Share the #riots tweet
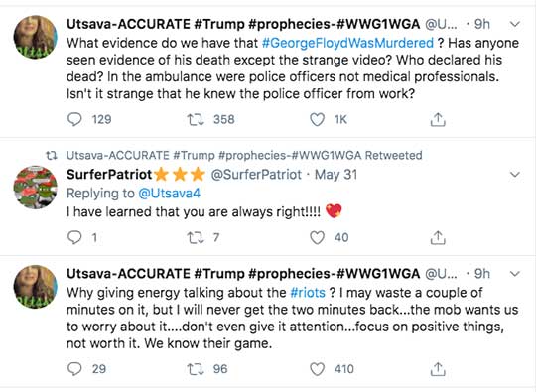Screen dimensions: 536x392 click(x=438, y=369)
